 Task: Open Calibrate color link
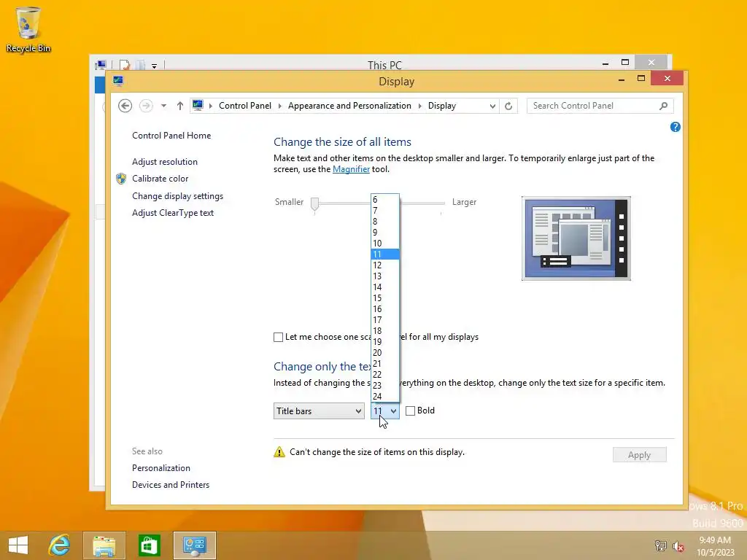click(160, 179)
